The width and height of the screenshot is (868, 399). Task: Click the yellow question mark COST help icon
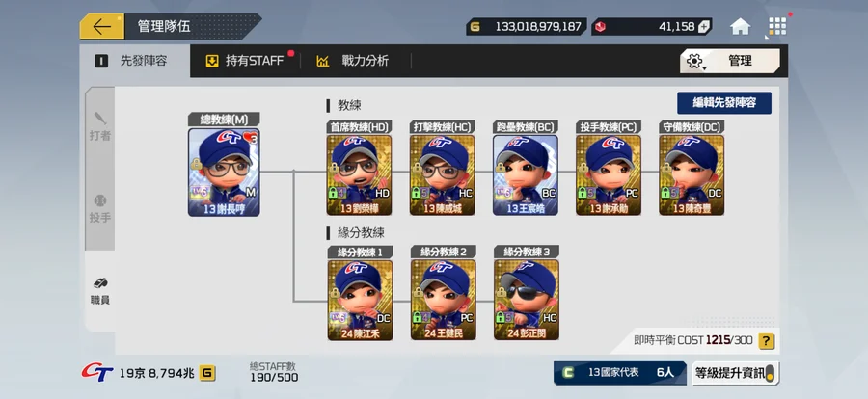[x=766, y=341]
